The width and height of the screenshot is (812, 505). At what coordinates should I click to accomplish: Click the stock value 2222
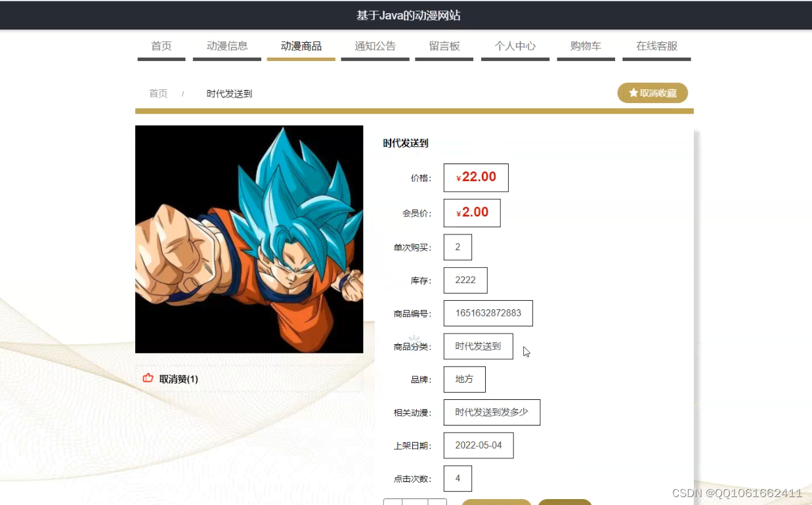pos(465,280)
